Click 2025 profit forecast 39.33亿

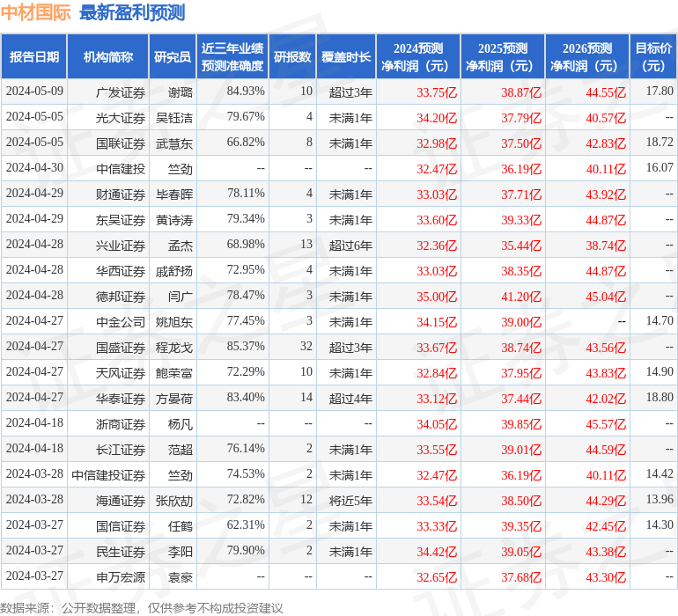(521, 220)
